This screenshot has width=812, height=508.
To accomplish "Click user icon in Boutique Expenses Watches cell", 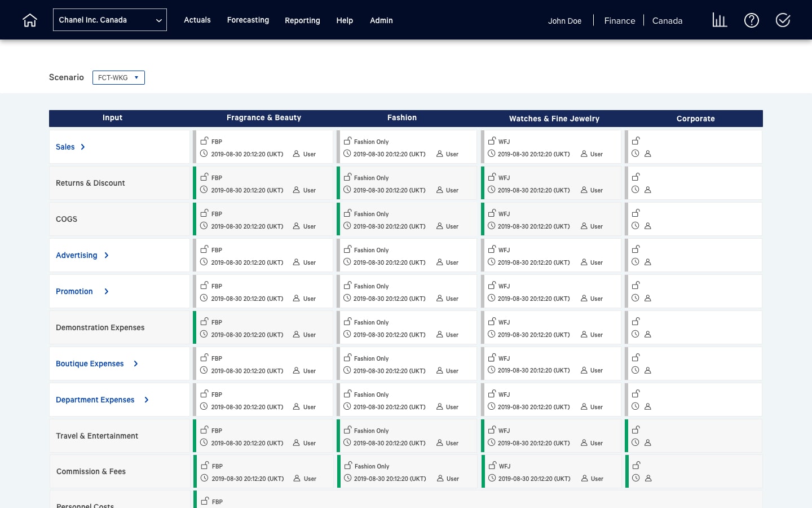I will 584,370.
